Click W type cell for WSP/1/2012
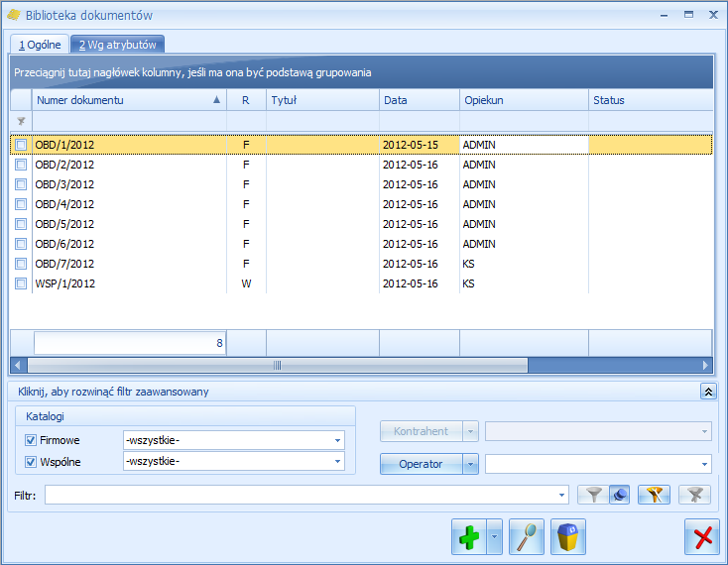 (x=246, y=283)
